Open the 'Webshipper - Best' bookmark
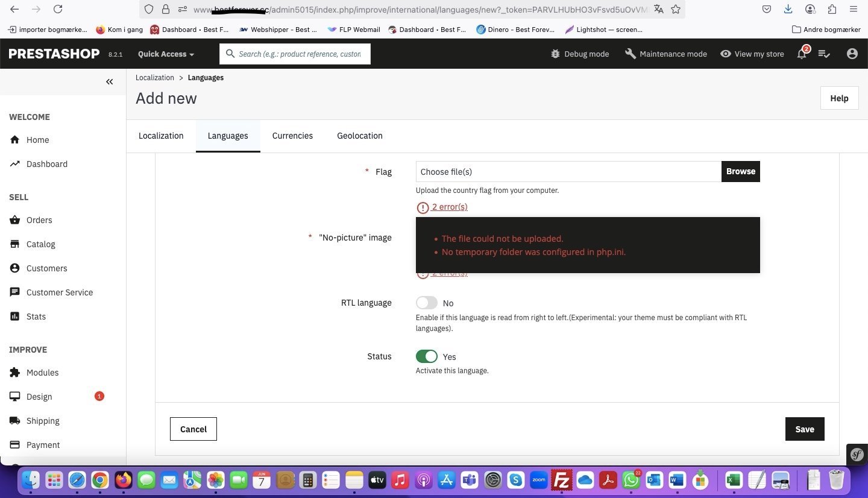Viewport: 868px width, 498px height. tap(278, 29)
